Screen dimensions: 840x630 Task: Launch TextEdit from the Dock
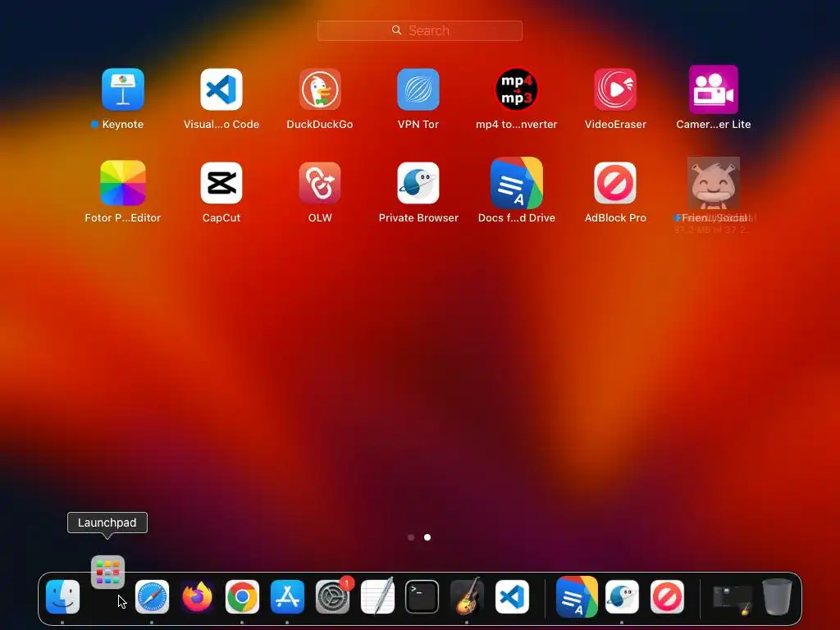click(377, 596)
